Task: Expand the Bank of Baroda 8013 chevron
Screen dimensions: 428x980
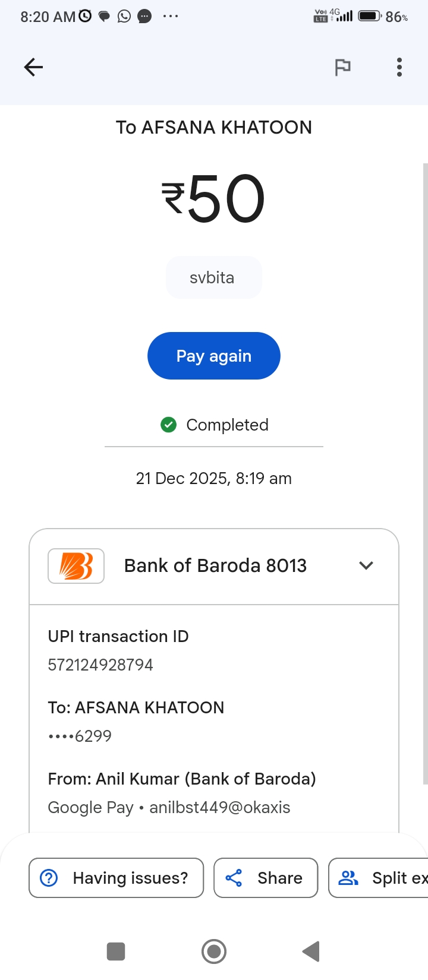Action: click(x=366, y=565)
